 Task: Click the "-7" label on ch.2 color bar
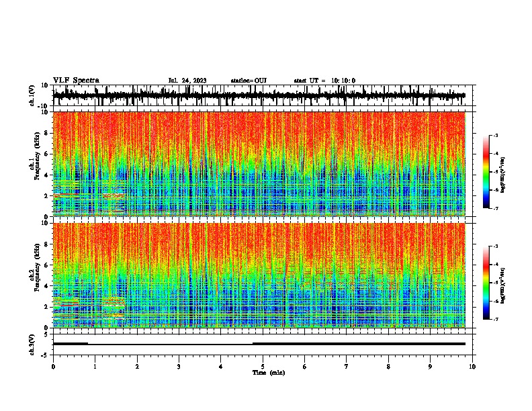pyautogui.click(x=495, y=319)
